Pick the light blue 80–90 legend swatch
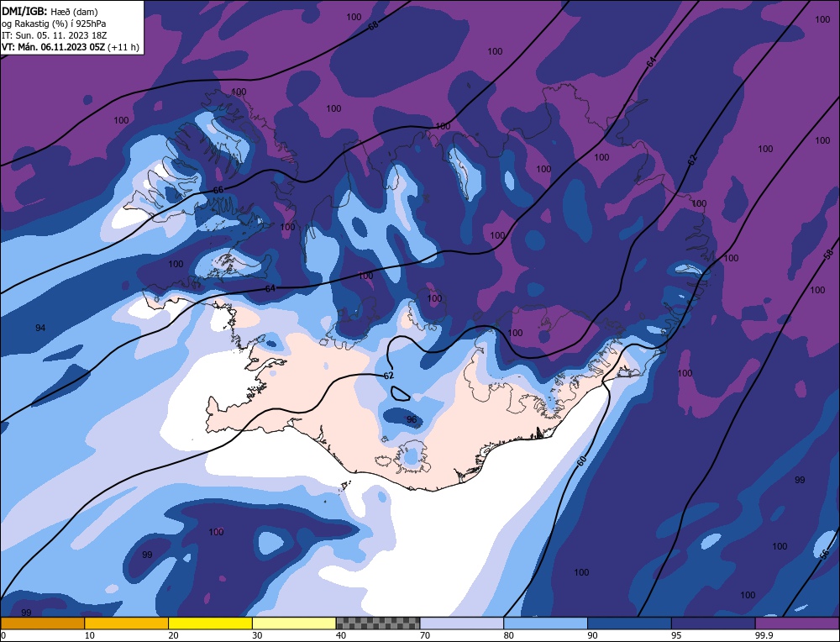The image size is (840, 642). click(x=545, y=623)
